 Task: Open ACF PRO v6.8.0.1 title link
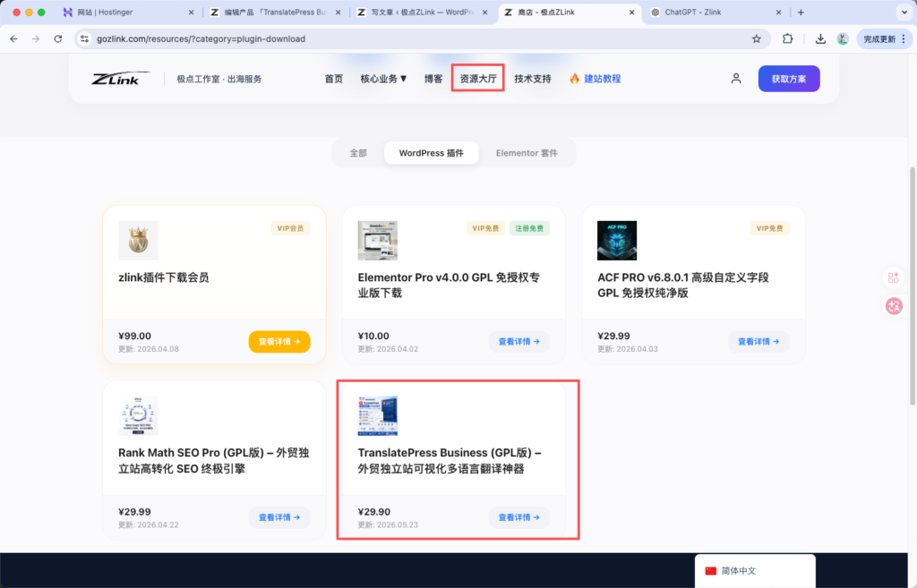[683, 285]
